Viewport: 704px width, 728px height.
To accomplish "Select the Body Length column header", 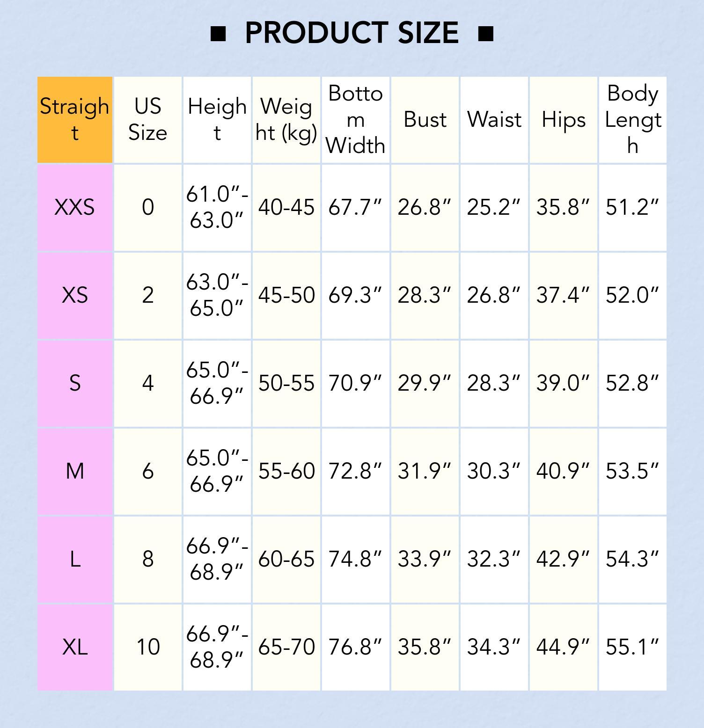I will pos(633,120).
